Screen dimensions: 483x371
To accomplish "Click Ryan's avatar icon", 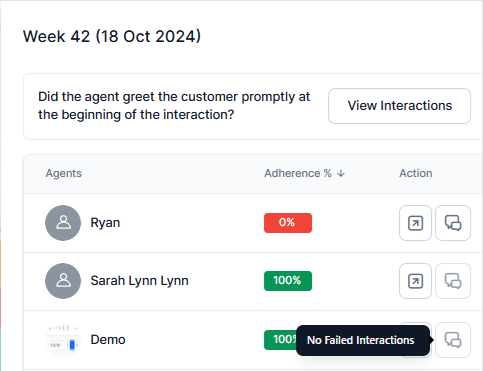I will 63,223.
